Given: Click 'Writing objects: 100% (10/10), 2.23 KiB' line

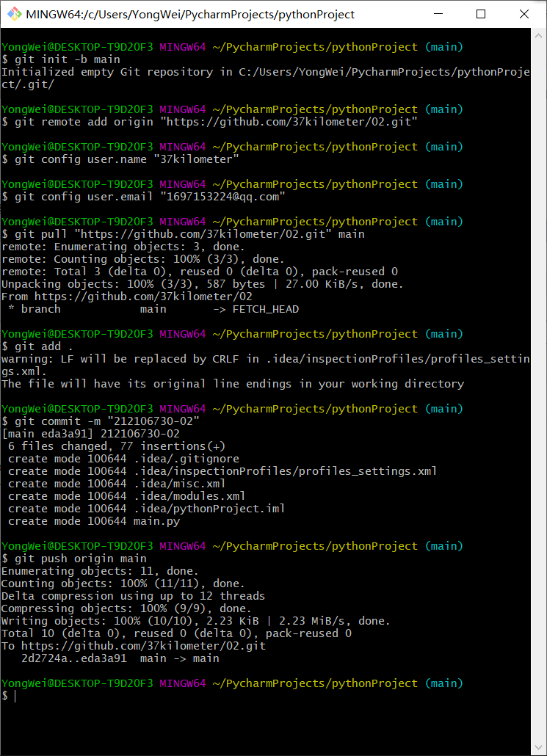Looking at the screenshot, I should coord(196,621).
